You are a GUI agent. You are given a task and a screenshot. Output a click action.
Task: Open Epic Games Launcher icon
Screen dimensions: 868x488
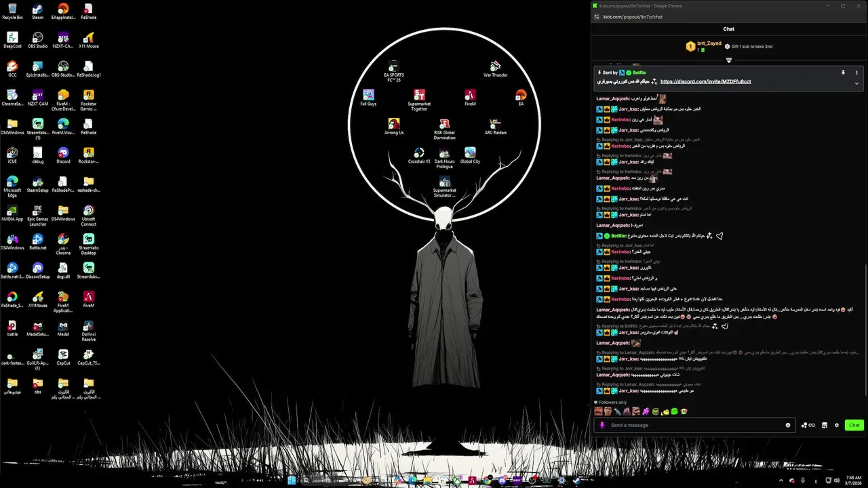click(x=37, y=215)
